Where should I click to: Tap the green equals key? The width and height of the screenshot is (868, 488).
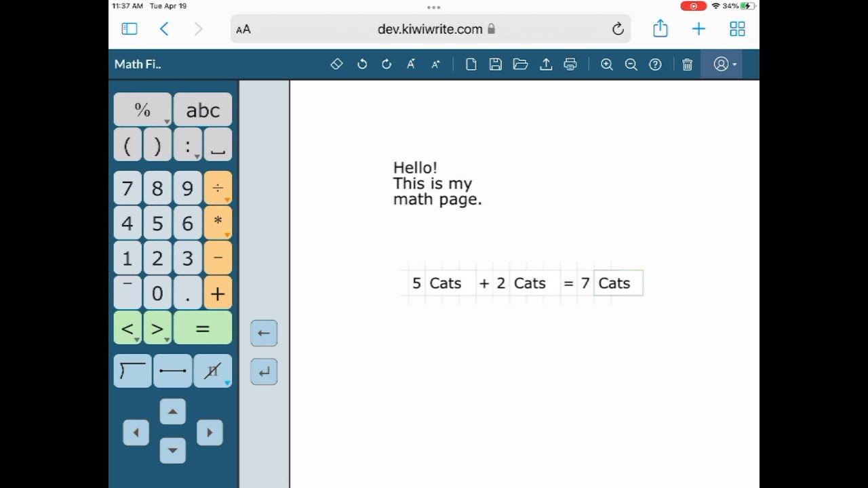[x=203, y=328]
